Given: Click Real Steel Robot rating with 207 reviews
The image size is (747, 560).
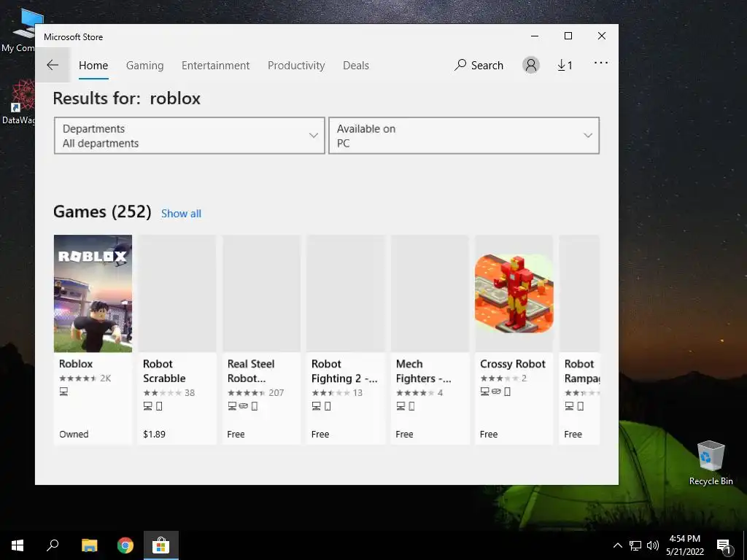Looking at the screenshot, I should pyautogui.click(x=256, y=393).
